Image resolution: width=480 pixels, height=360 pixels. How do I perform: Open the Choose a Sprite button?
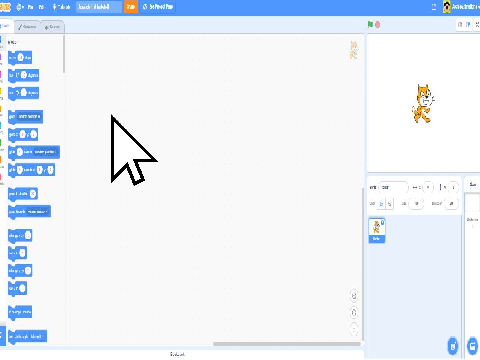(x=453, y=346)
